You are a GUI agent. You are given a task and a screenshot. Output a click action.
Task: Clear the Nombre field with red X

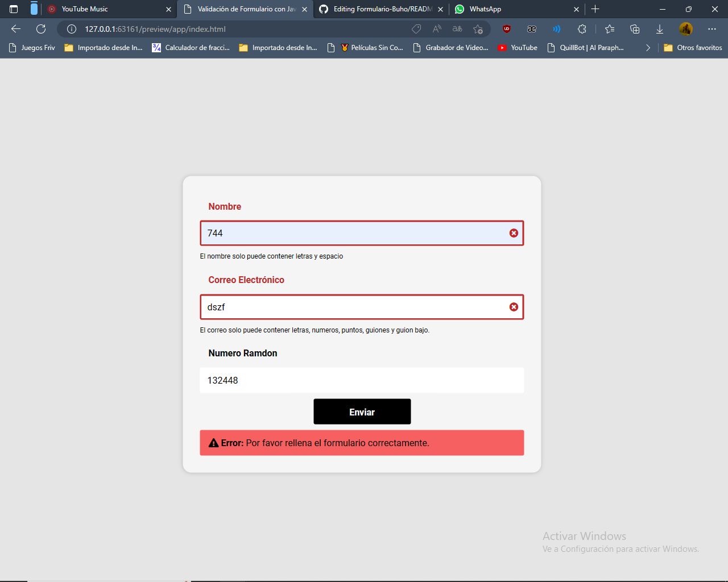514,233
